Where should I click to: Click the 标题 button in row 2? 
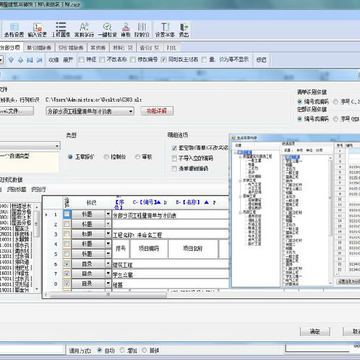[89, 224]
